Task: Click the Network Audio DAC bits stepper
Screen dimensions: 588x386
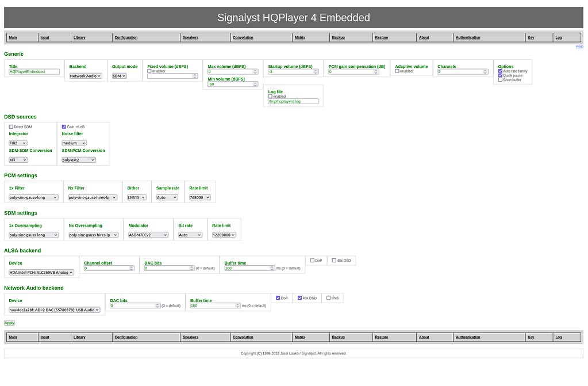Action: pyautogui.click(x=158, y=305)
